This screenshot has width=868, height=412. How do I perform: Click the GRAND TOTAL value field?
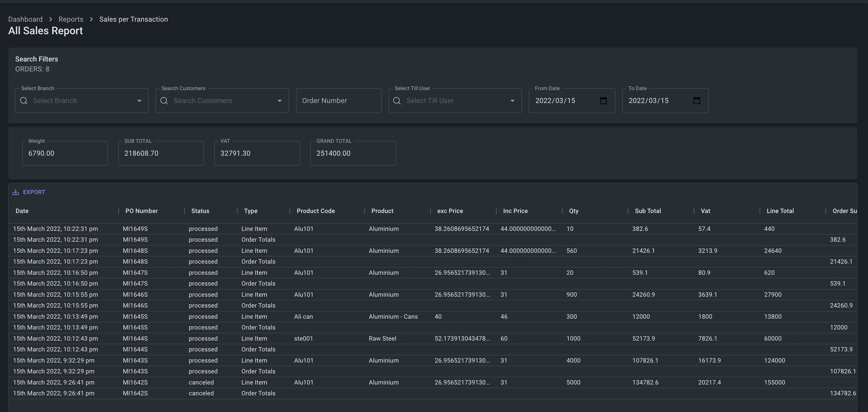pos(353,154)
